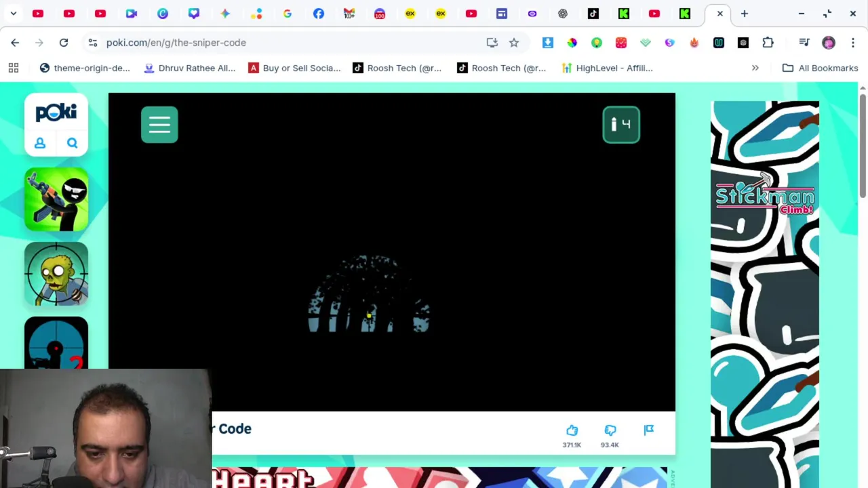Viewport: 868px width, 488px height.
Task: Open the media control music-note icon
Action: (x=804, y=43)
